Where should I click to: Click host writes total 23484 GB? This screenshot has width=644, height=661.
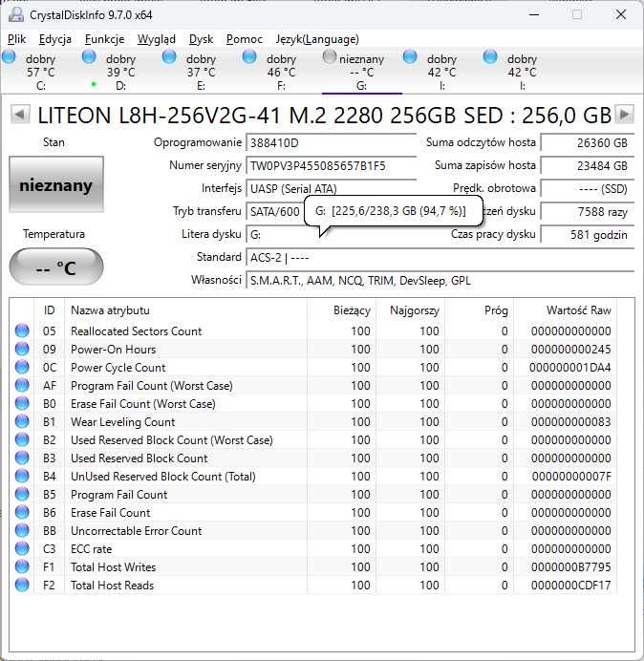coord(587,165)
